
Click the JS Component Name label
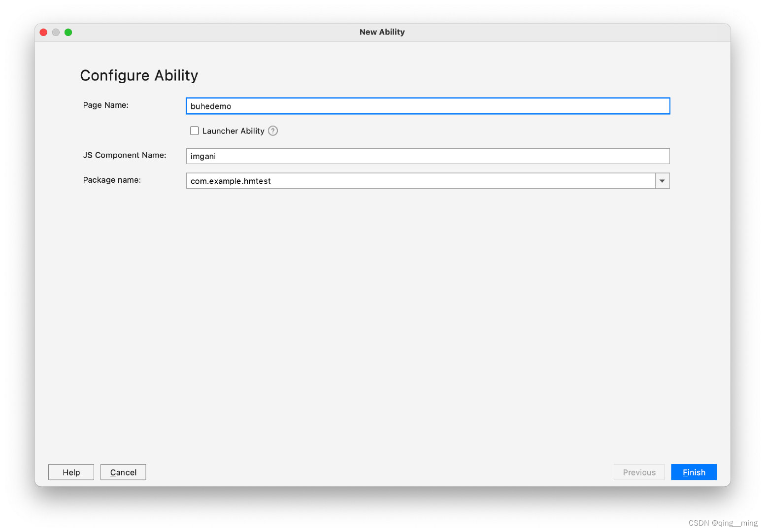pos(125,155)
